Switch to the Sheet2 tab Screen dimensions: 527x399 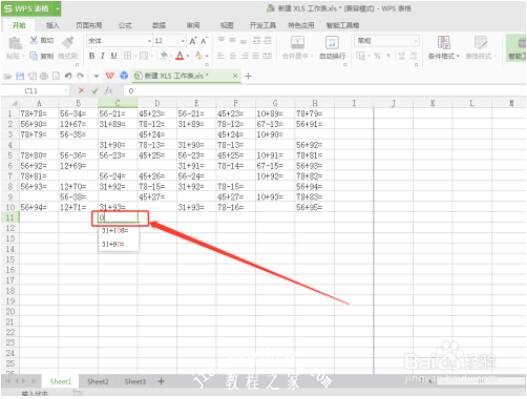(98, 381)
